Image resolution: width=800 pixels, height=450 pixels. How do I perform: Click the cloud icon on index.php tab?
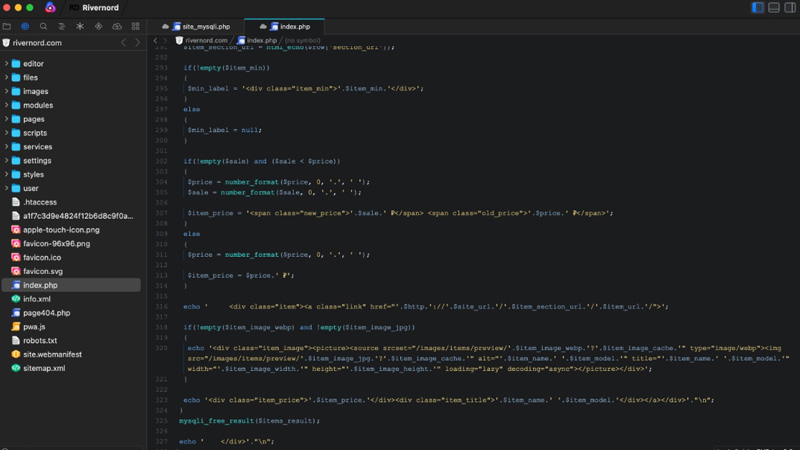(263, 27)
